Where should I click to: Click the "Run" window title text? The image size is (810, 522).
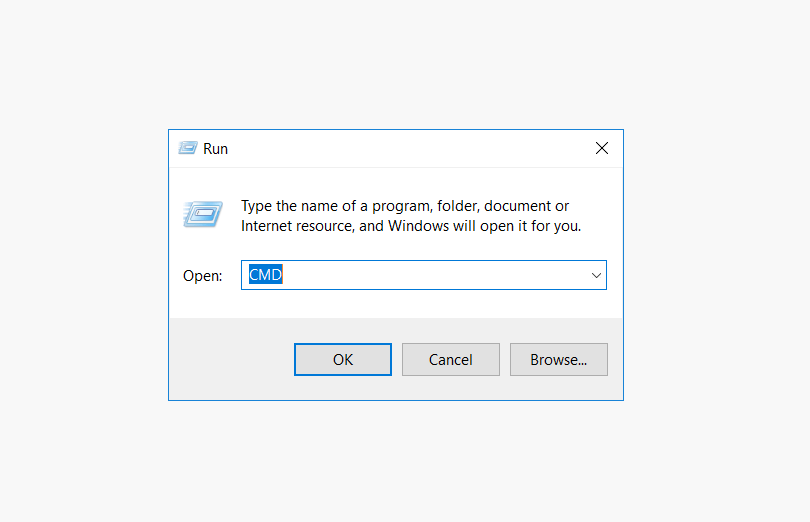point(215,149)
